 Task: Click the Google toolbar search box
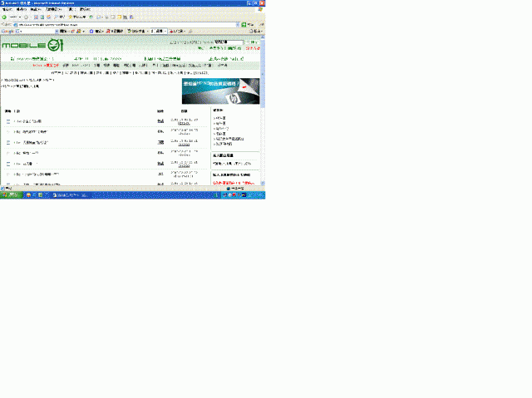click(37, 32)
